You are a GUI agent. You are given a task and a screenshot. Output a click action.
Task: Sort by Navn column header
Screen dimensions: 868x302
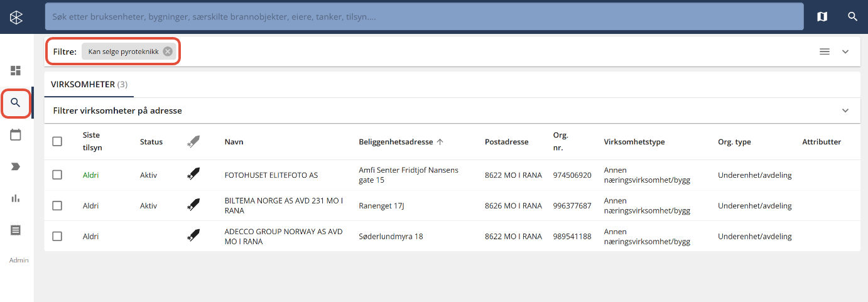[x=234, y=142]
